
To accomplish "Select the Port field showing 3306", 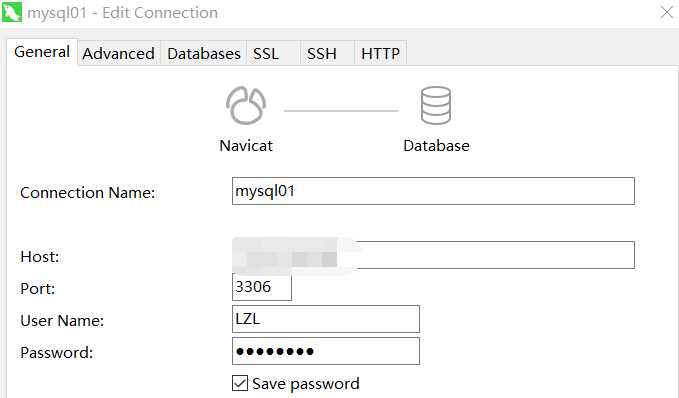I will pyautogui.click(x=262, y=287).
